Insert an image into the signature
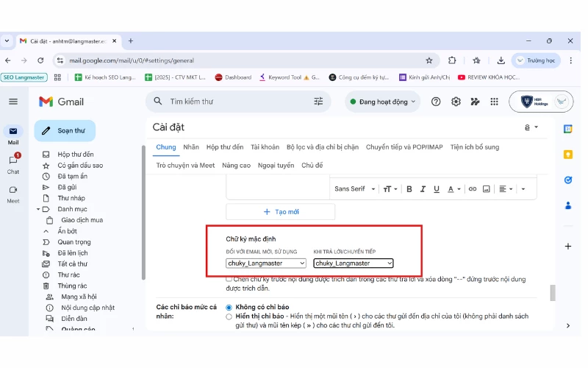The image size is (588, 368). pos(486,189)
